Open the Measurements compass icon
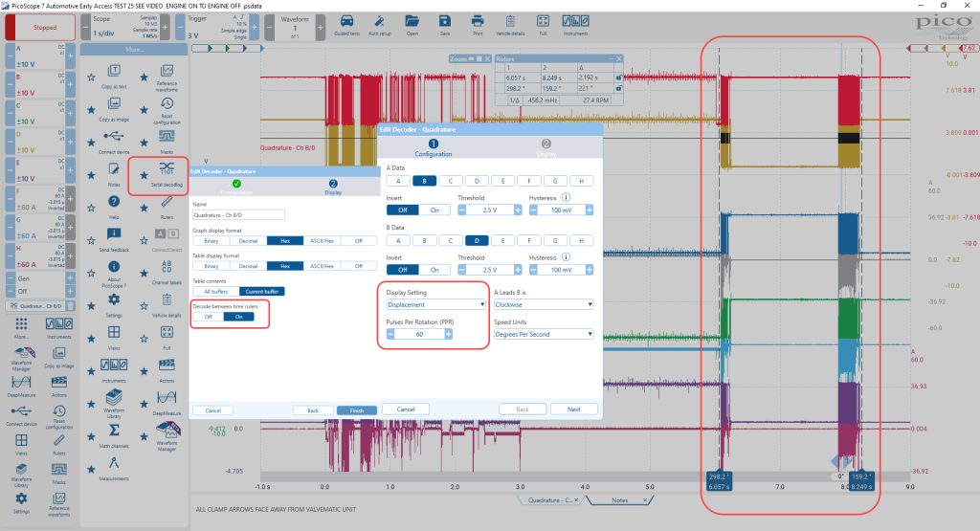 pyautogui.click(x=114, y=468)
